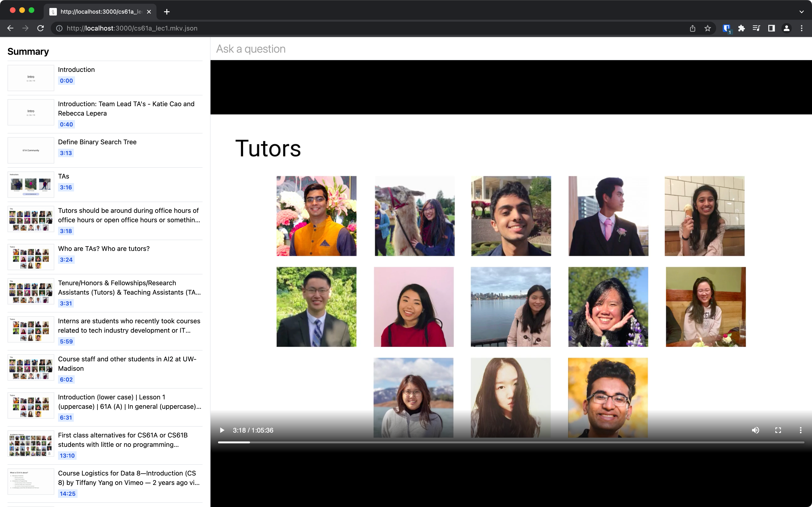Play the lecture video
The height and width of the screenshot is (507, 812).
tap(222, 430)
